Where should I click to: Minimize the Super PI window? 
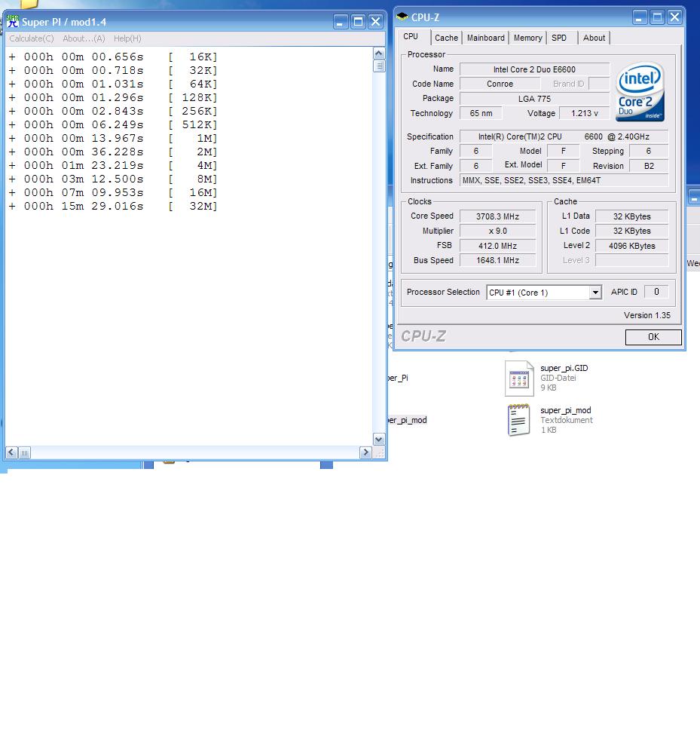coord(341,22)
